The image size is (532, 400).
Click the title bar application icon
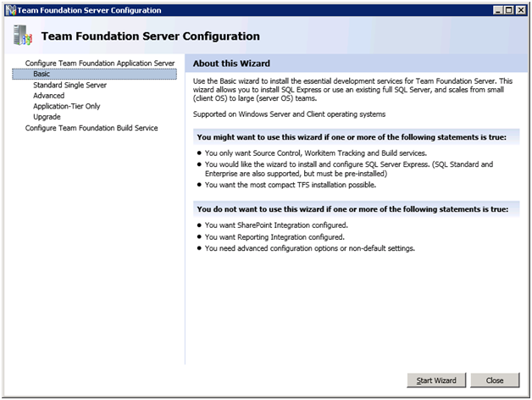10,9
